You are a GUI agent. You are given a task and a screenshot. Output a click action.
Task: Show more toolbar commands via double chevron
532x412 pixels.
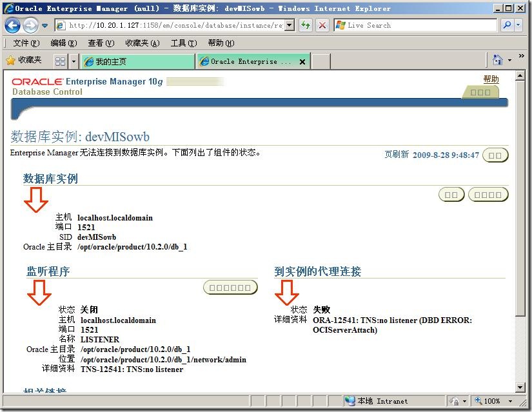[522, 55]
